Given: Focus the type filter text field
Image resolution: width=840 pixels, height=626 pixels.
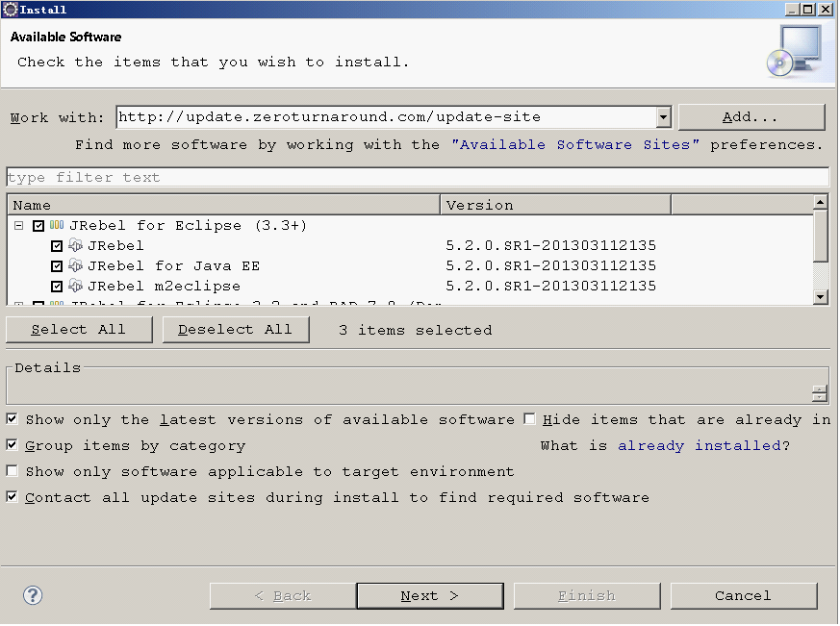Looking at the screenshot, I should [x=418, y=177].
